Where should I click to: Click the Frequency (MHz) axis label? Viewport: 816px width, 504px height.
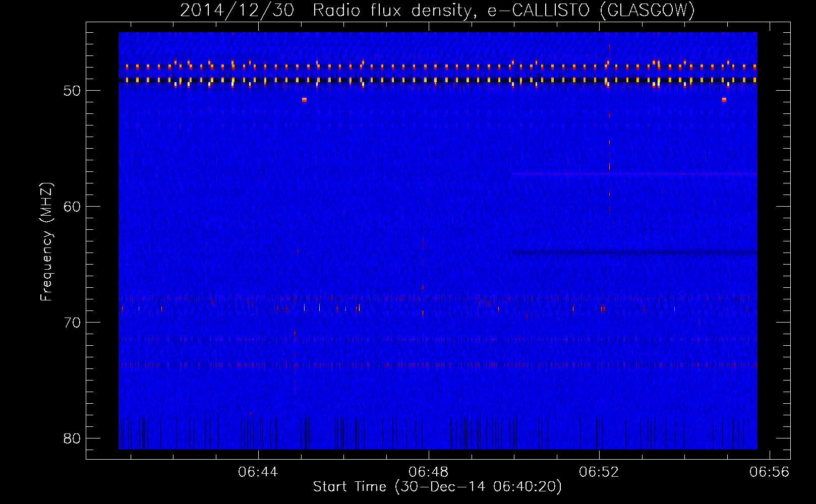[x=46, y=242]
